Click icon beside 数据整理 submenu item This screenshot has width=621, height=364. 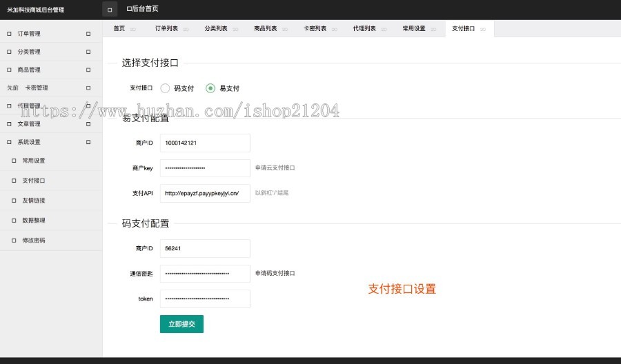(x=14, y=221)
